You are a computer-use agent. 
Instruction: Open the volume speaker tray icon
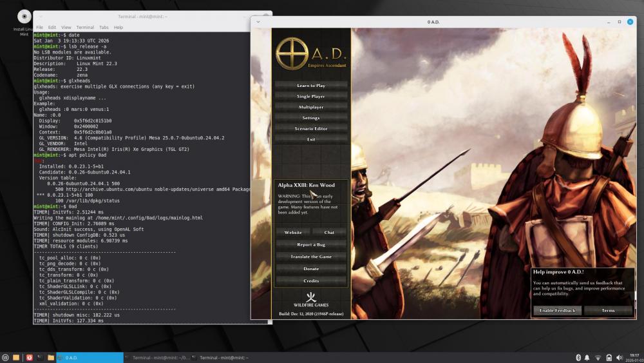[x=619, y=357]
